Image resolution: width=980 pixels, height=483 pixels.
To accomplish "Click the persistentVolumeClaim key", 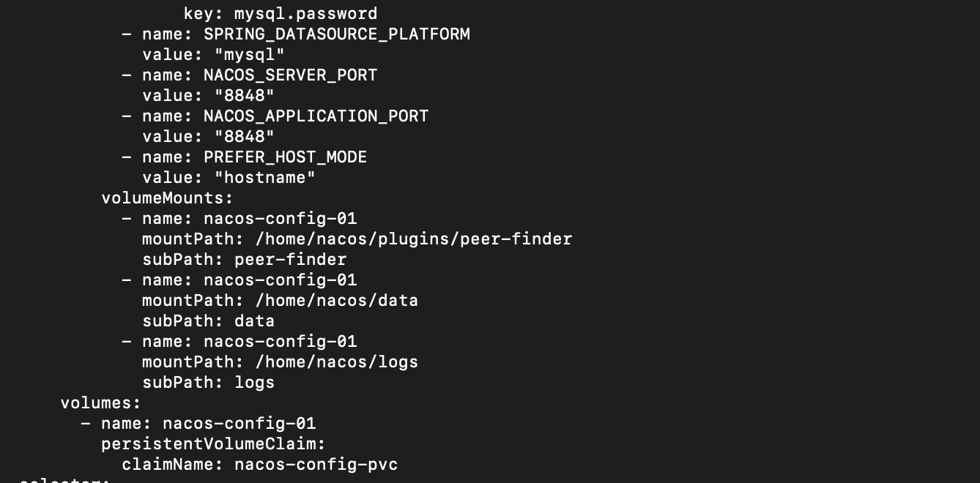I will pyautogui.click(x=213, y=444).
